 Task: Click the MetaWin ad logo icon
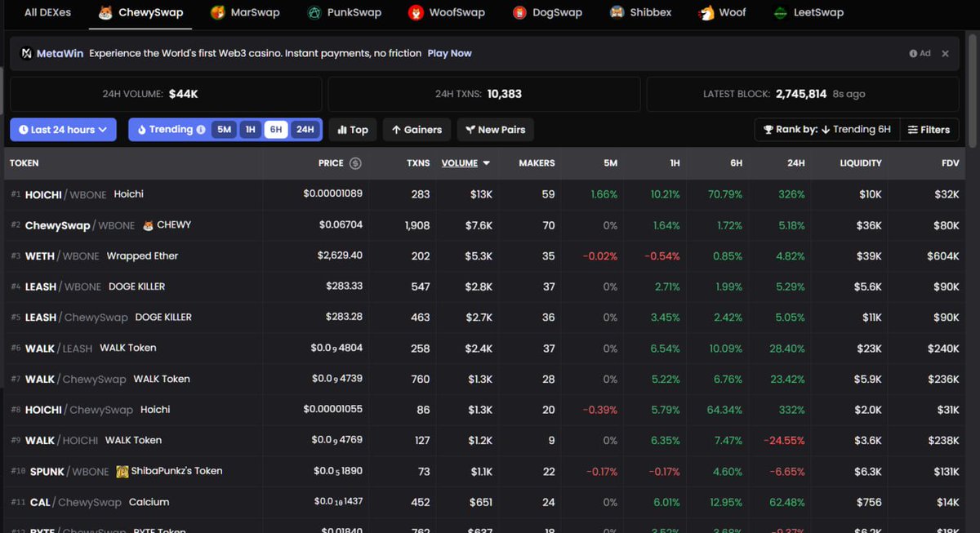[26, 53]
